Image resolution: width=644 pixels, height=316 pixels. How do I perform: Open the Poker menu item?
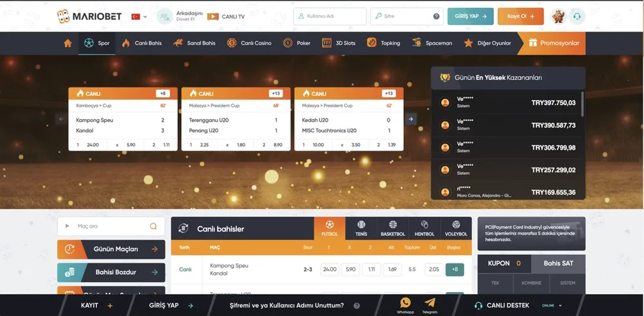(x=296, y=43)
